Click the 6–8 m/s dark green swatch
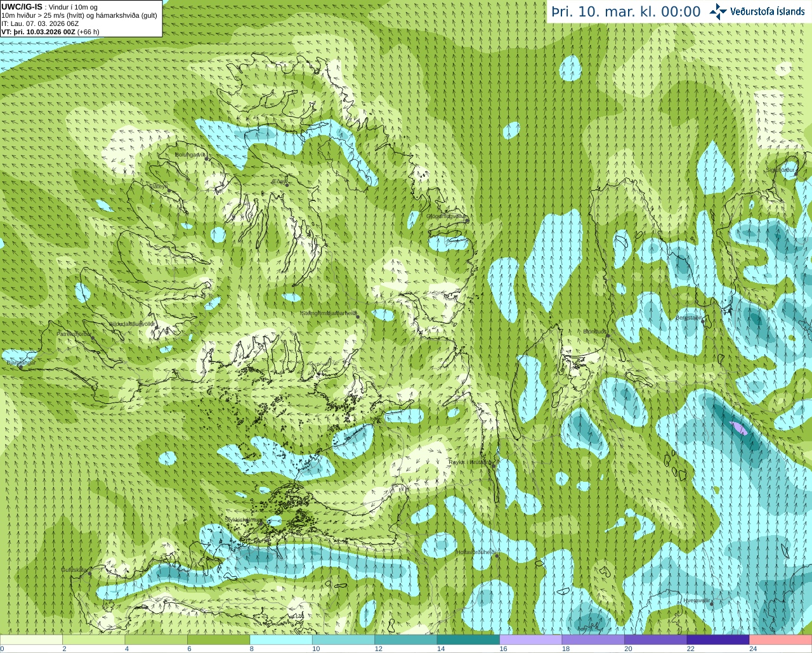 219,640
